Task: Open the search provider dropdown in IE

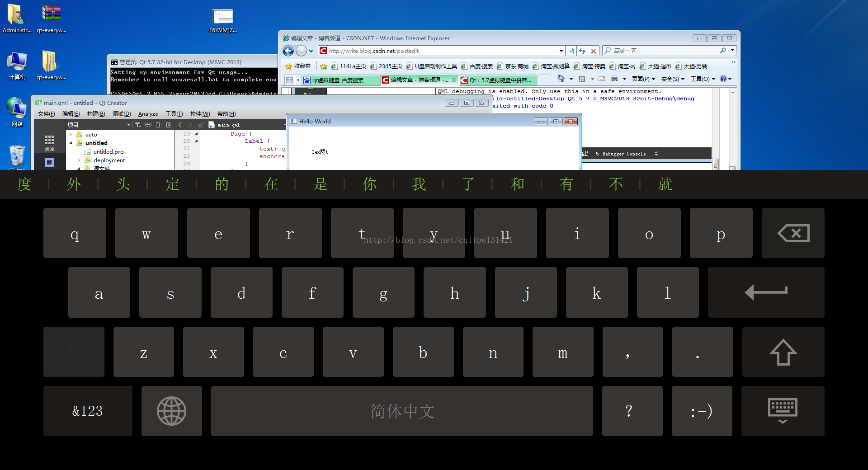Action: [x=732, y=51]
